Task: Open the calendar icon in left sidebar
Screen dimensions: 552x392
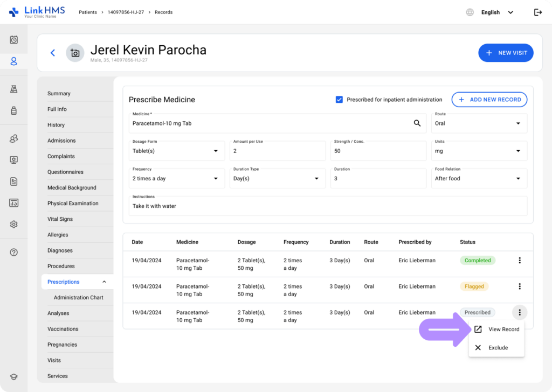Action: [14, 40]
